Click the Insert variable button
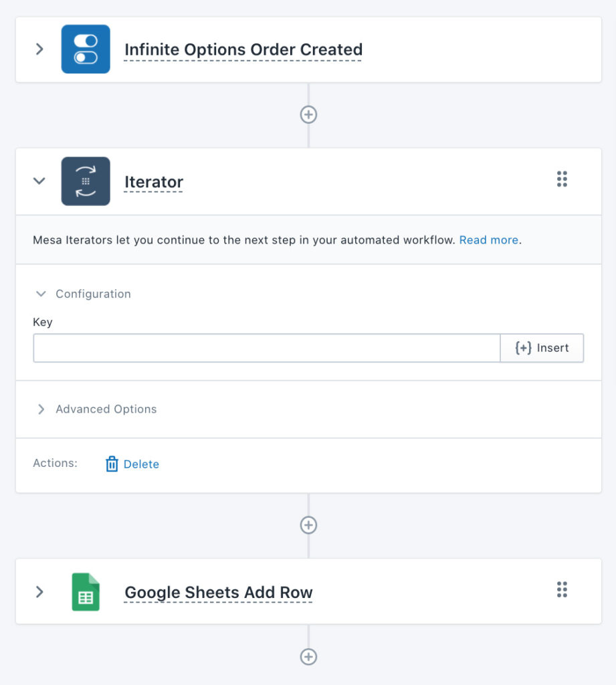Image resolution: width=616 pixels, height=685 pixels. pyautogui.click(x=542, y=348)
